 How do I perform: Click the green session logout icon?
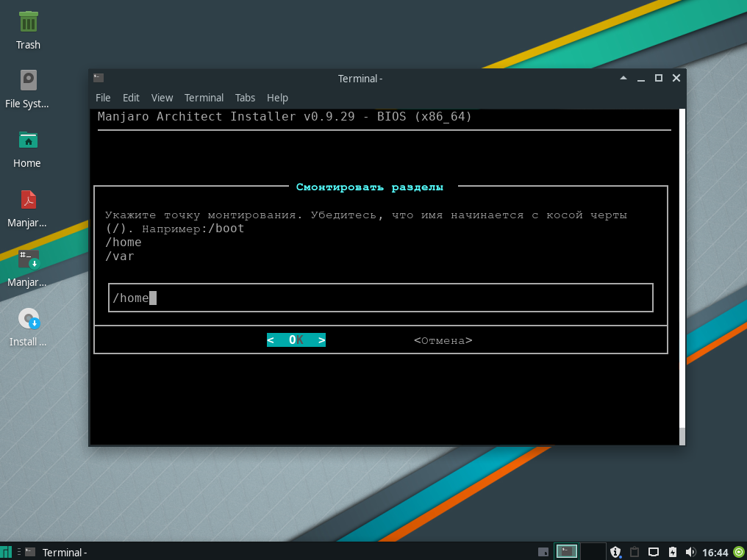738,552
